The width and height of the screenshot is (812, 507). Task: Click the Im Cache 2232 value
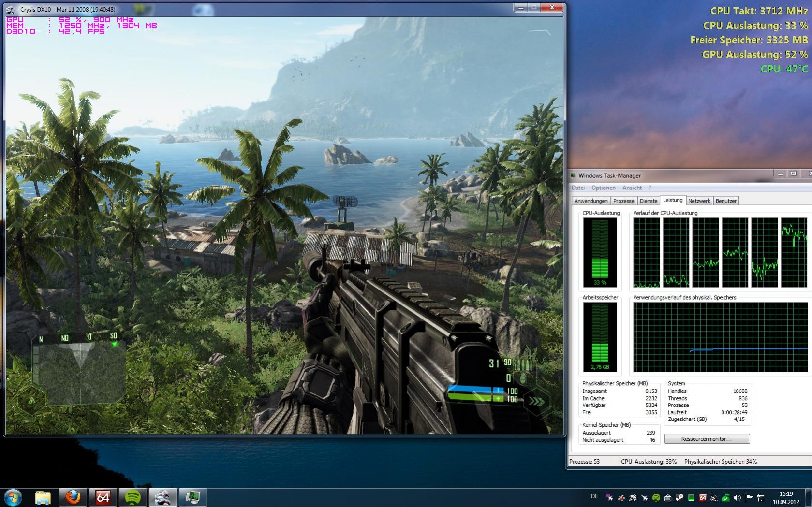[651, 398]
